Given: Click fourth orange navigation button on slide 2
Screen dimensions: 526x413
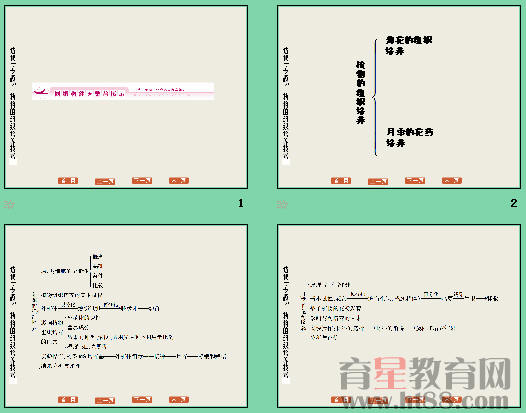Looking at the screenshot, I should tap(452, 181).
